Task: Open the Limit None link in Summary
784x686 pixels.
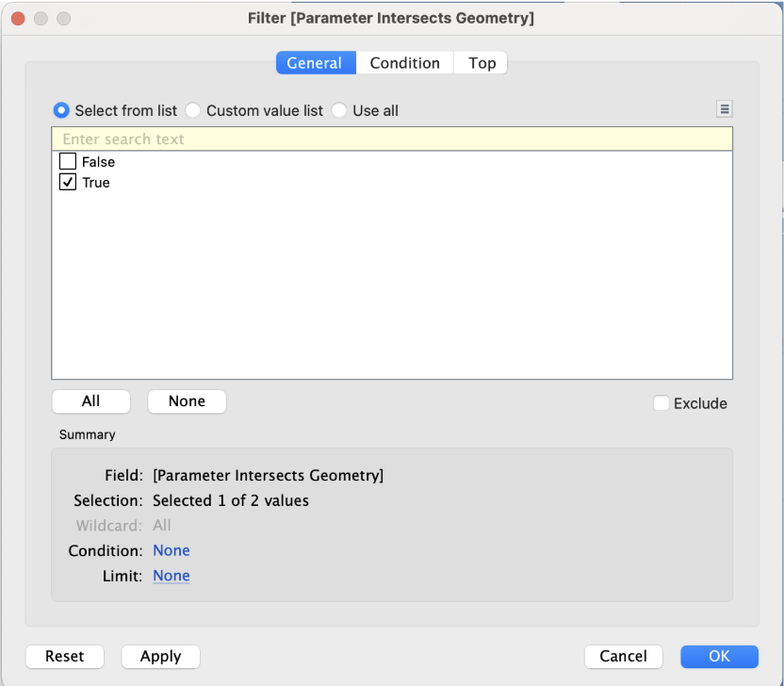Action: (171, 576)
